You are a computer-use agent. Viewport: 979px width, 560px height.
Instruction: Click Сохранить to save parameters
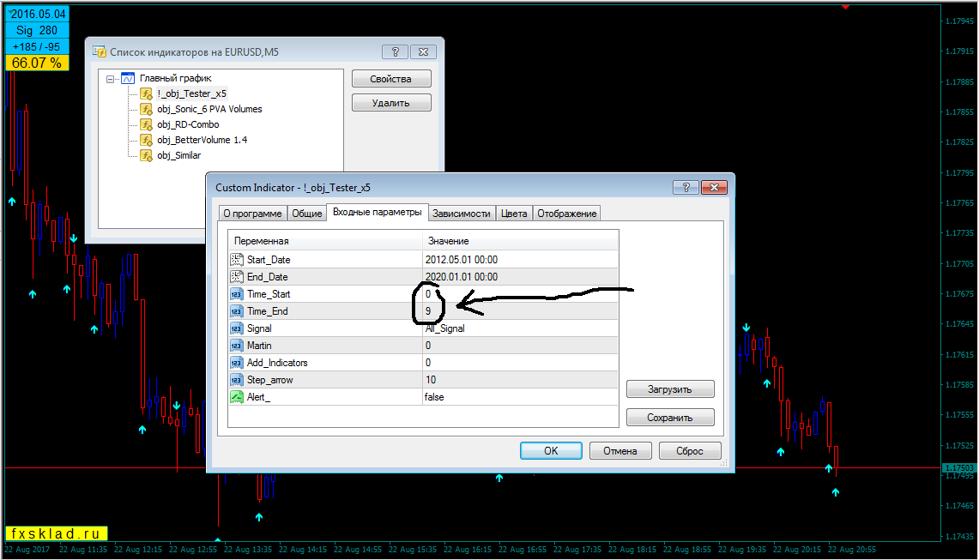(670, 418)
